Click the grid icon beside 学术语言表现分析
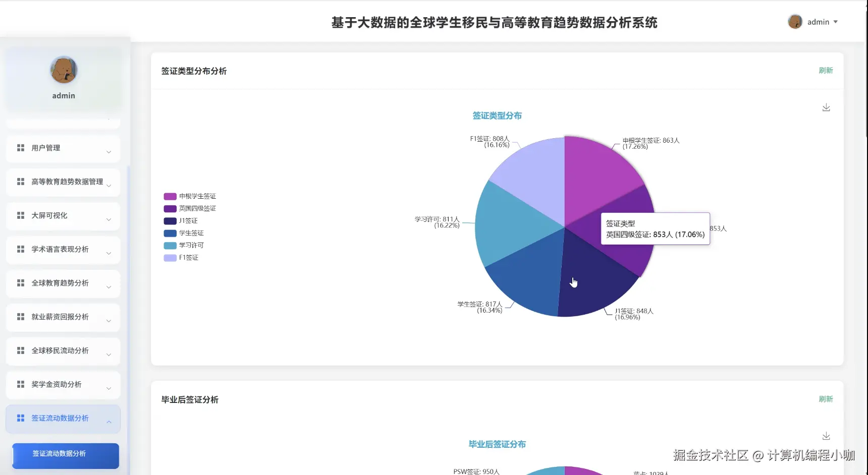868x475 pixels. click(x=21, y=249)
